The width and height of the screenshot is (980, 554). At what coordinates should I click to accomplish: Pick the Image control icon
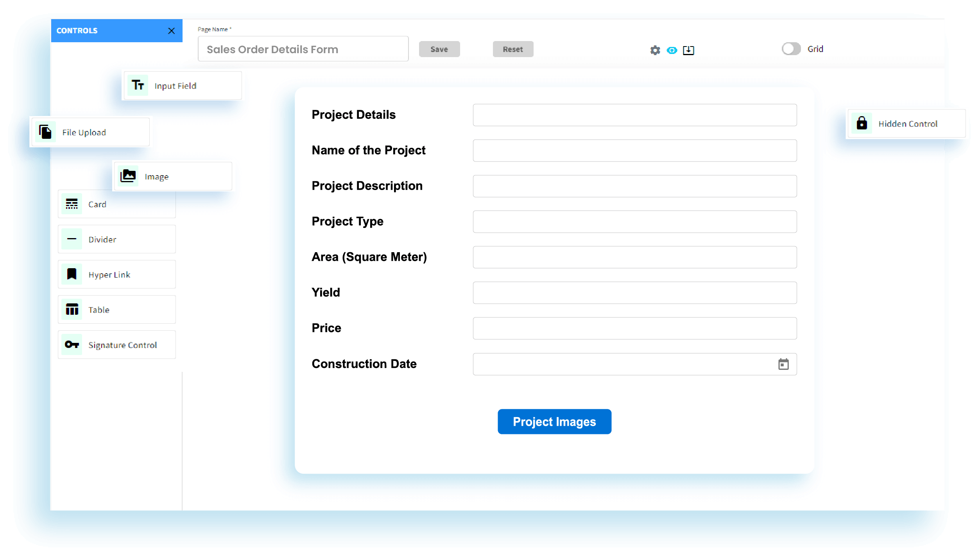(x=128, y=176)
